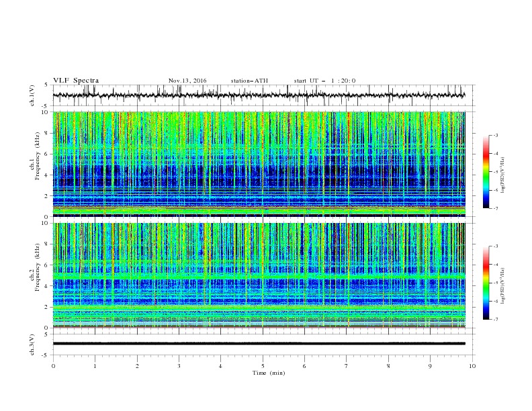Click inside the ch.2 spectrogram panel
Viewport: 532px width, 411px height.
coord(259,275)
